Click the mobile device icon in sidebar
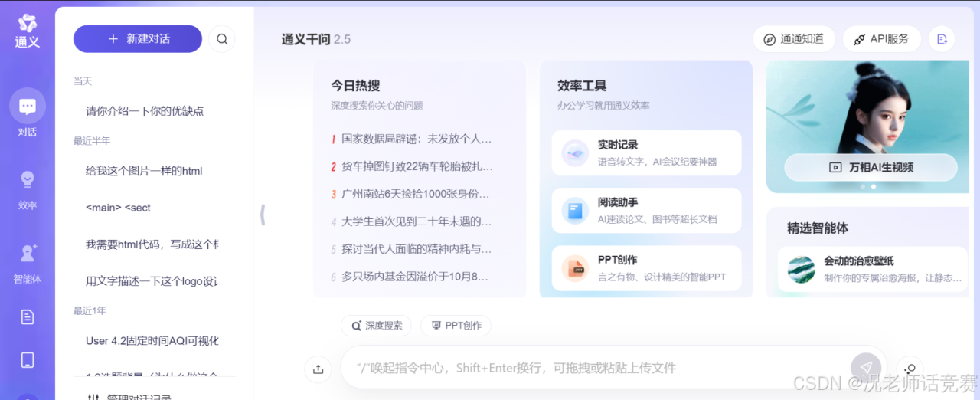The height and width of the screenshot is (400, 980). [x=28, y=360]
